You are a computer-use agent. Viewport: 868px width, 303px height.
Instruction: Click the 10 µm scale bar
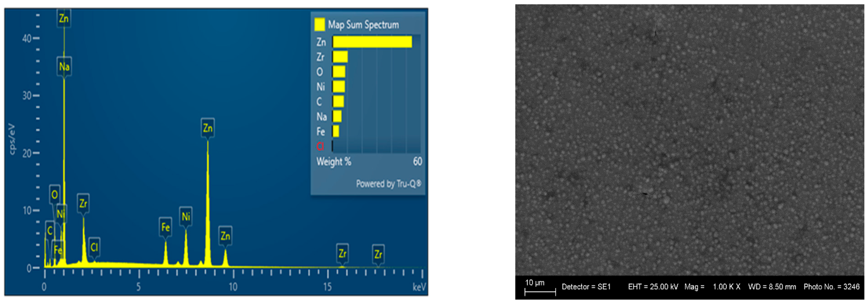pyautogui.click(x=540, y=292)
